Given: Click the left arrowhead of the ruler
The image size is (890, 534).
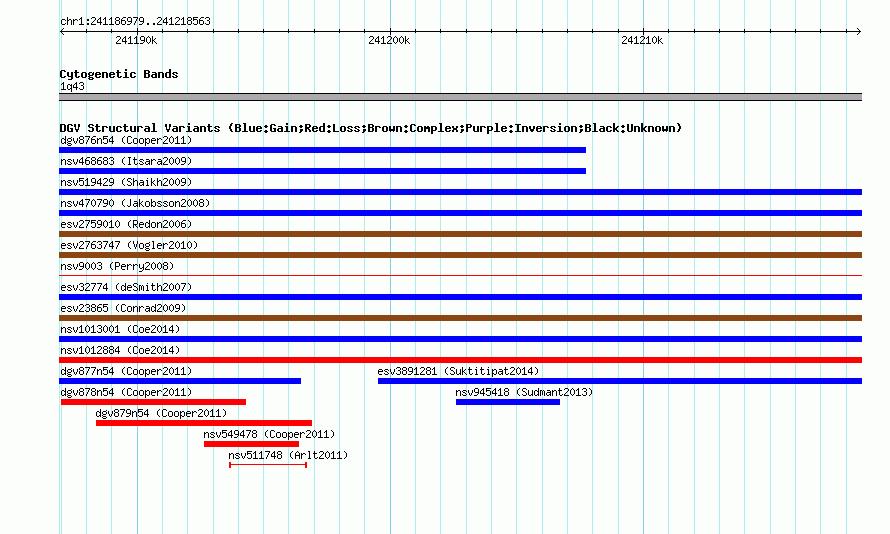Looking at the screenshot, I should coord(62,32).
